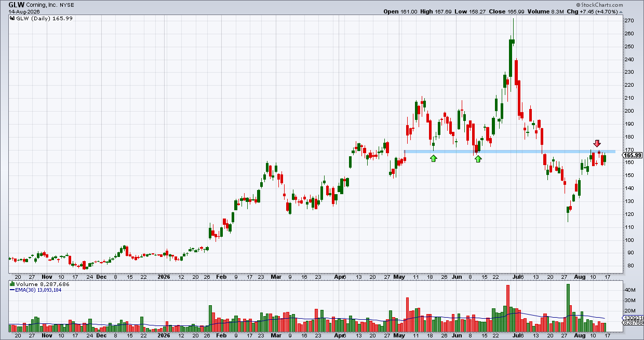This screenshot has height=340, width=644.
Task: Click the Aug label under the price chart
Action: 581,277
